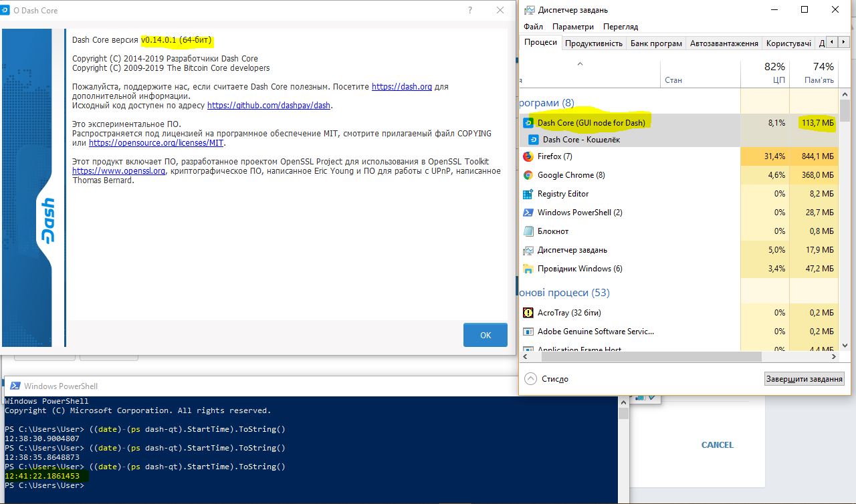Click the AcroTray process icon
The image size is (856, 504).
(528, 313)
